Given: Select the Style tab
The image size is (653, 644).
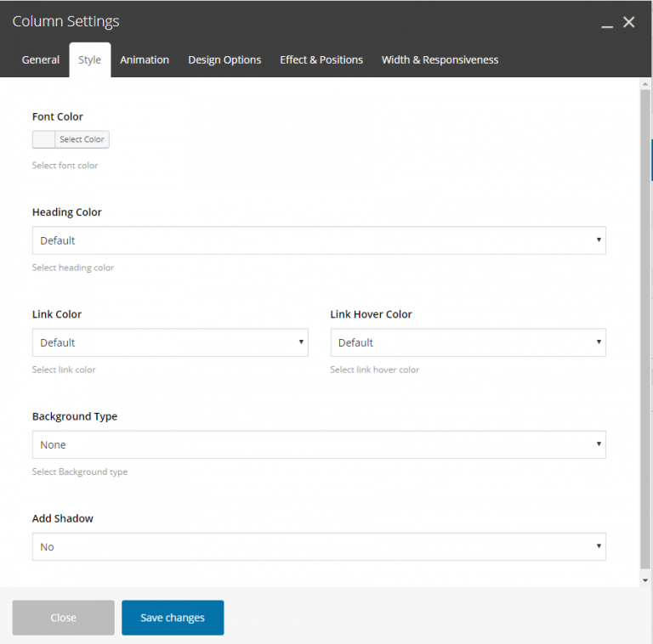Looking at the screenshot, I should pos(89,59).
